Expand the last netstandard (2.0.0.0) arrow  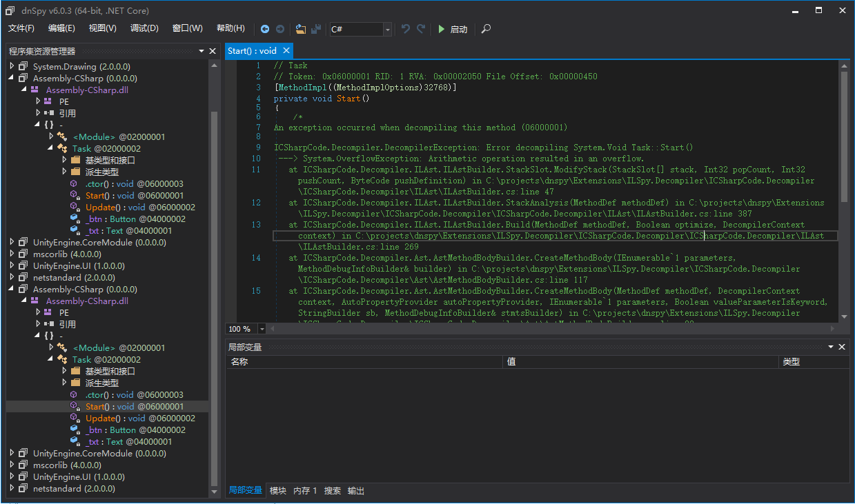(12, 489)
